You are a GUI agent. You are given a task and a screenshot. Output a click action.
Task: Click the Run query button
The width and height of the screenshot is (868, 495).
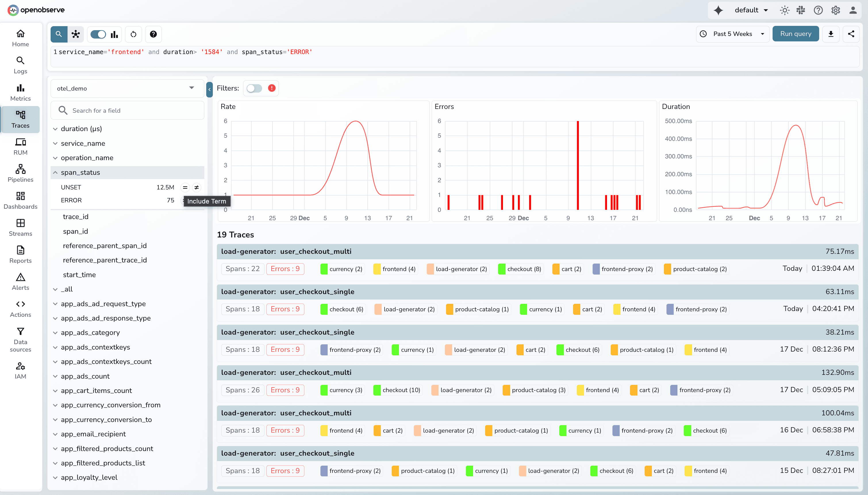point(795,34)
